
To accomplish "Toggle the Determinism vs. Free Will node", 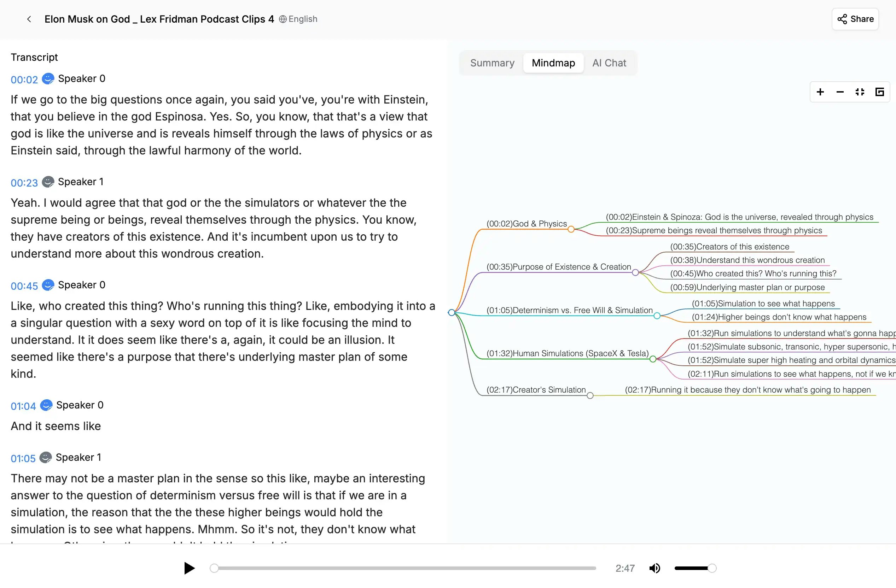I will pyautogui.click(x=657, y=316).
